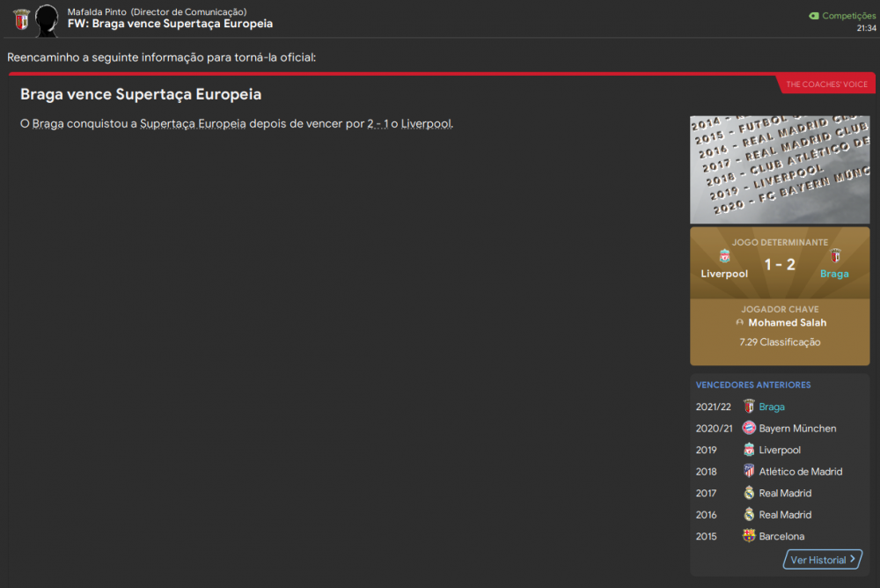Open Braga in 2021/22 winners row
Screen dimensions: 880x588
(x=772, y=407)
